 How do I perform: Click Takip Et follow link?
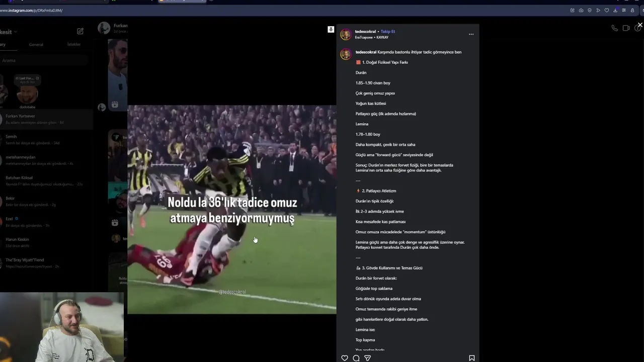(388, 32)
